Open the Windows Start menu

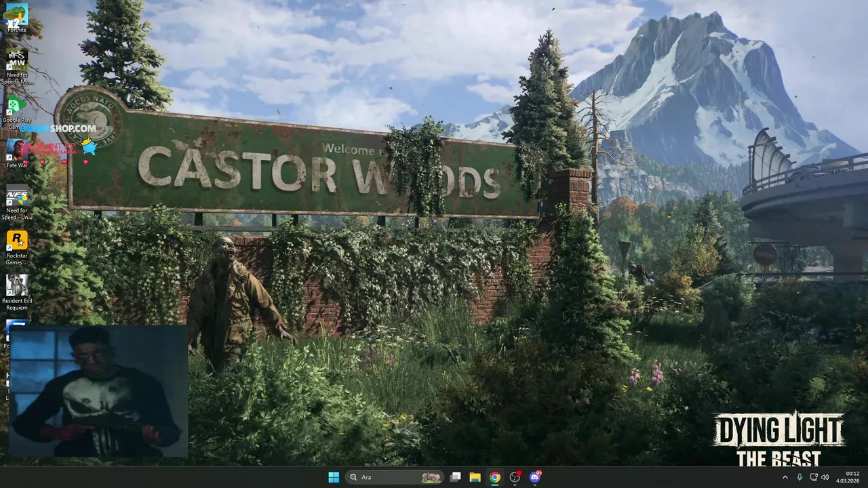coord(334,477)
